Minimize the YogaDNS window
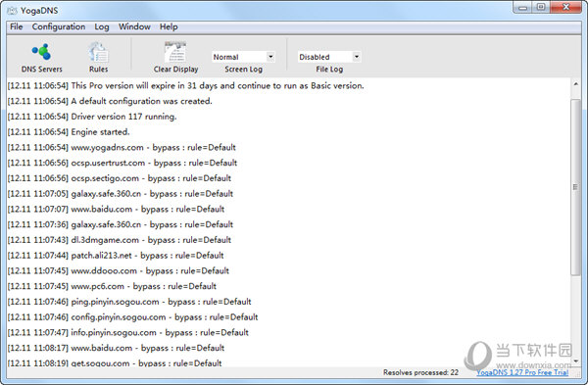The image size is (588, 385). (523, 7)
